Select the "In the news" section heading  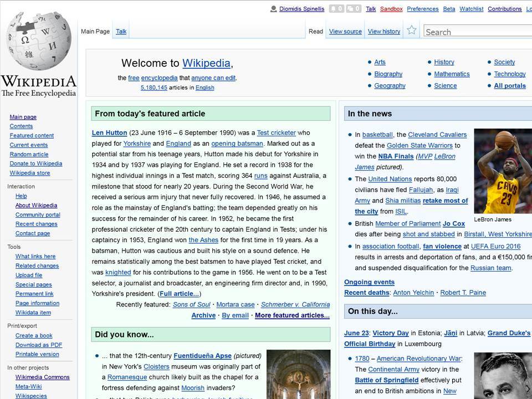click(370, 114)
